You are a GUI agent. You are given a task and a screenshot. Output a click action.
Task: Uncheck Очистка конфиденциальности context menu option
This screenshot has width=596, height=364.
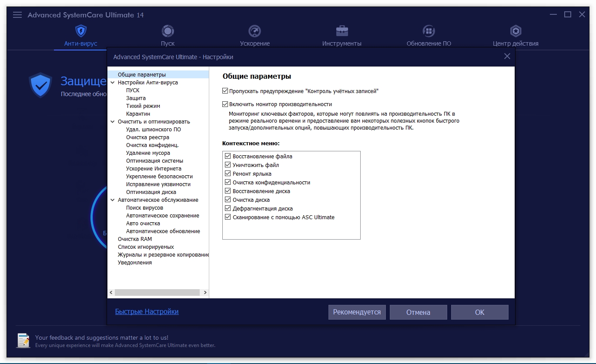pos(228,182)
